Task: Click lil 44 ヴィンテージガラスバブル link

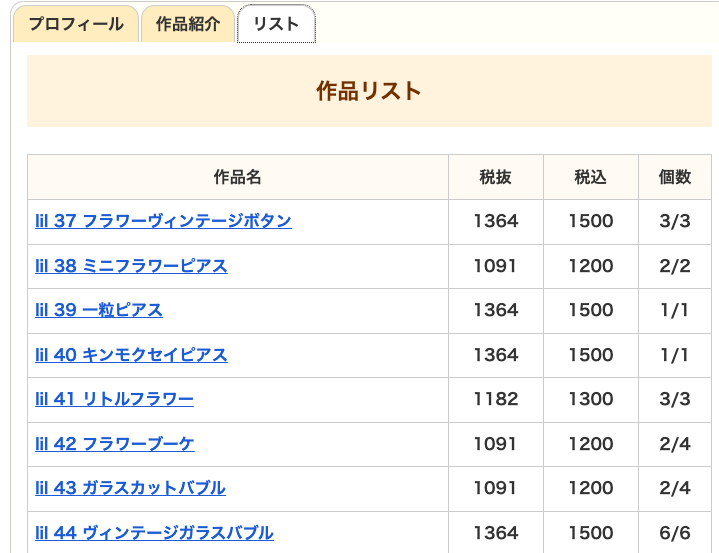Action: pyautogui.click(x=154, y=533)
